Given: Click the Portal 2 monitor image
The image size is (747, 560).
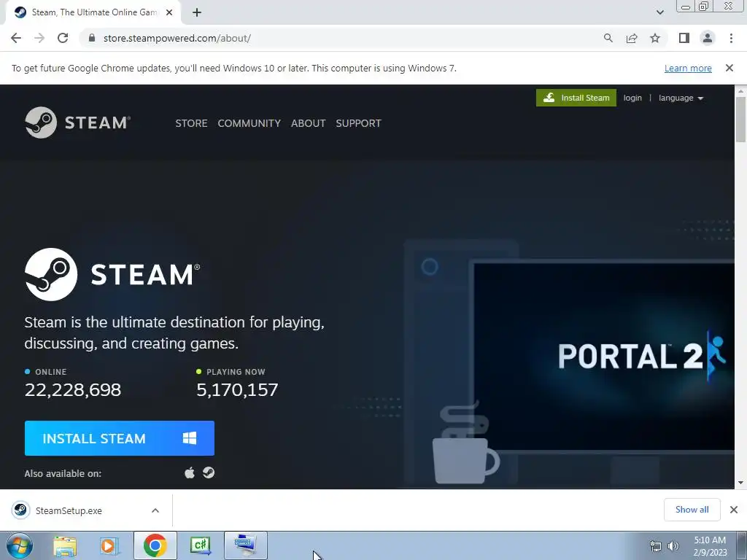Looking at the screenshot, I should pyautogui.click(x=603, y=357).
